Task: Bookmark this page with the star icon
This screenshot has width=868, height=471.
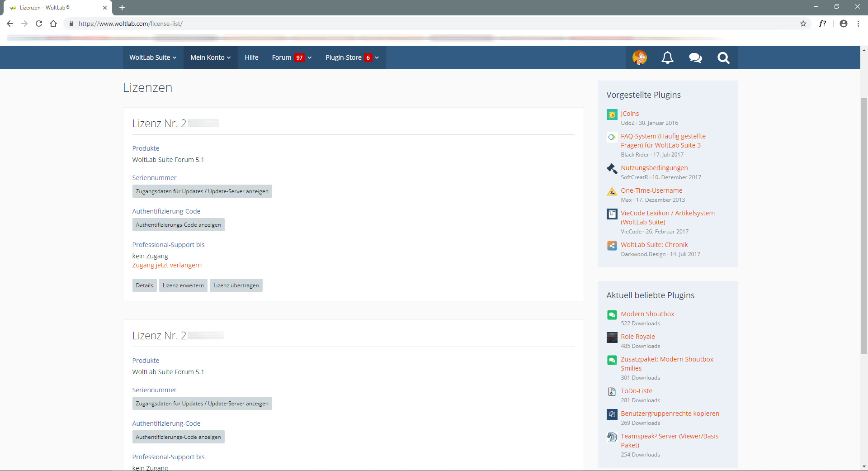Action: pyautogui.click(x=803, y=24)
